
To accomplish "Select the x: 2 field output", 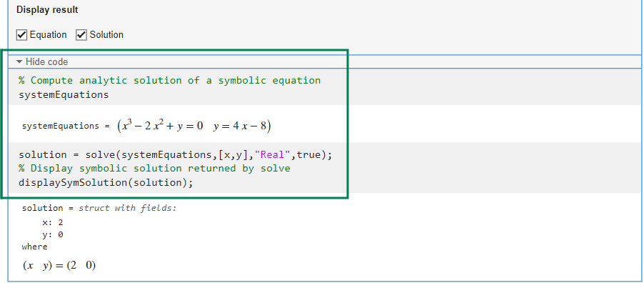I will 53,223.
